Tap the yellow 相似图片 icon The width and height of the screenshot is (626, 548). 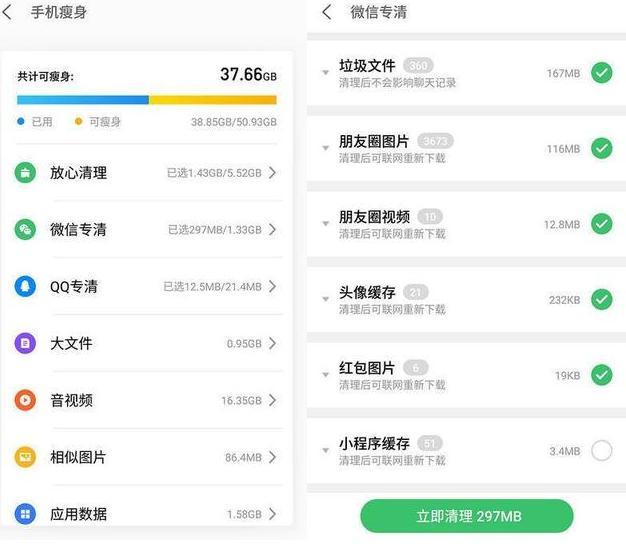(x=25, y=458)
